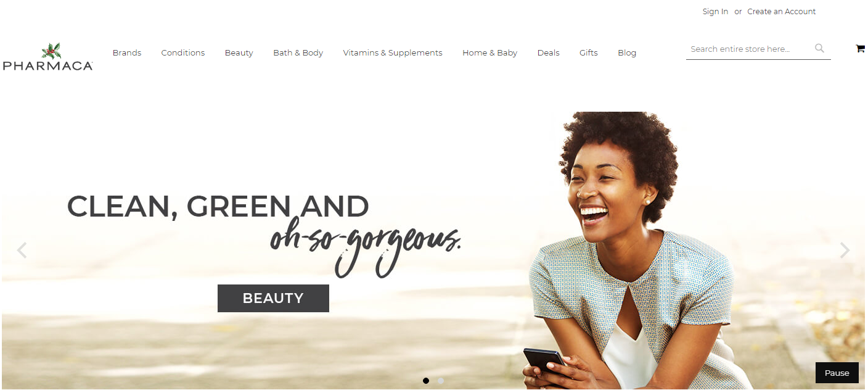The image size is (868, 390).
Task: Open the shopping cart icon
Action: [x=860, y=49]
